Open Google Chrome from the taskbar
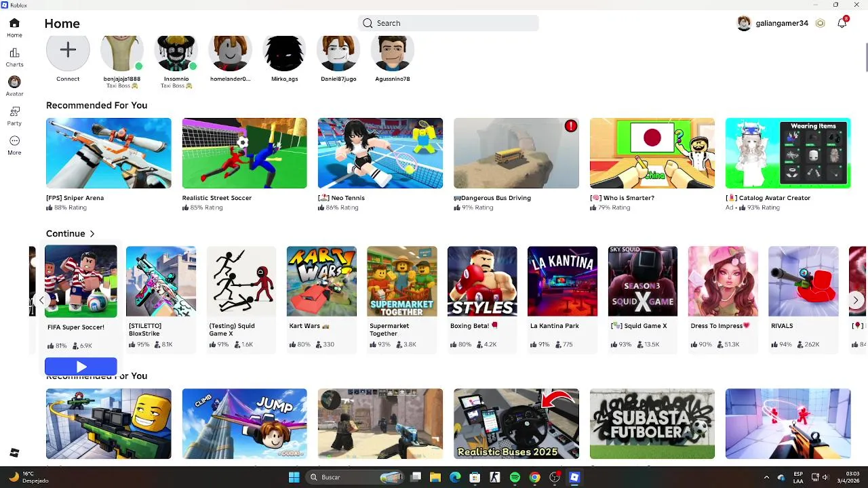868x488 pixels. (x=534, y=477)
